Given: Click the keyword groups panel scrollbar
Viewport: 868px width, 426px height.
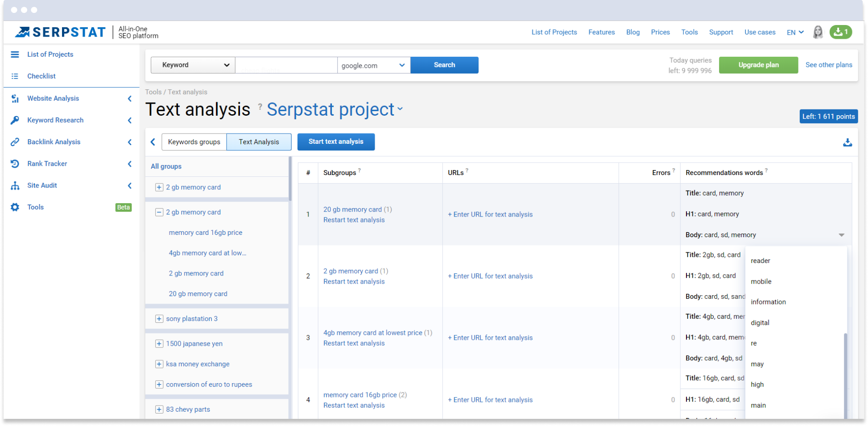Looking at the screenshot, I should [290, 179].
